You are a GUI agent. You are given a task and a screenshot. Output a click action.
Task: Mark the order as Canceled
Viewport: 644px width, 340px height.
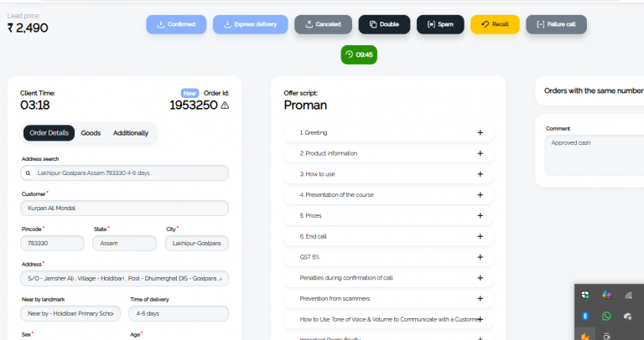click(x=323, y=24)
